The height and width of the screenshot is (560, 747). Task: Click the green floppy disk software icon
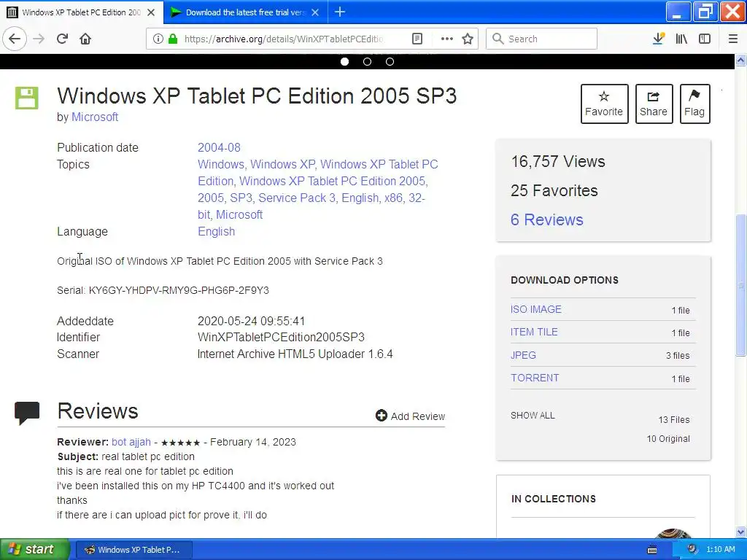coord(27,98)
